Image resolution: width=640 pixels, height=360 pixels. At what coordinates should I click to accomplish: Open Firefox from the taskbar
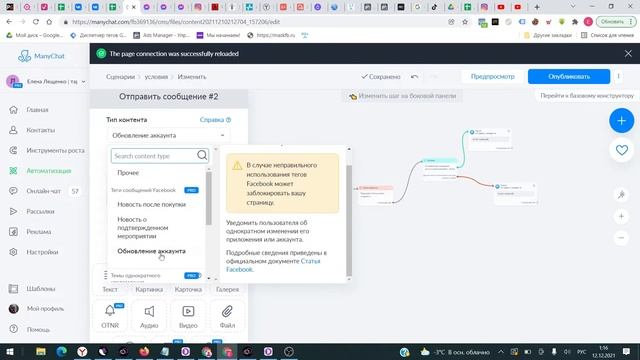click(144, 351)
